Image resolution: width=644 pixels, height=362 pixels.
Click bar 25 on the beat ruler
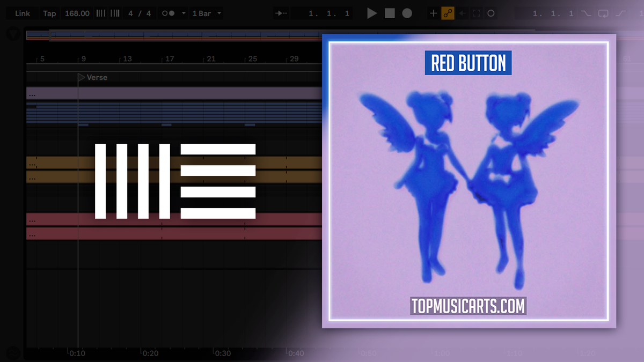(x=252, y=59)
